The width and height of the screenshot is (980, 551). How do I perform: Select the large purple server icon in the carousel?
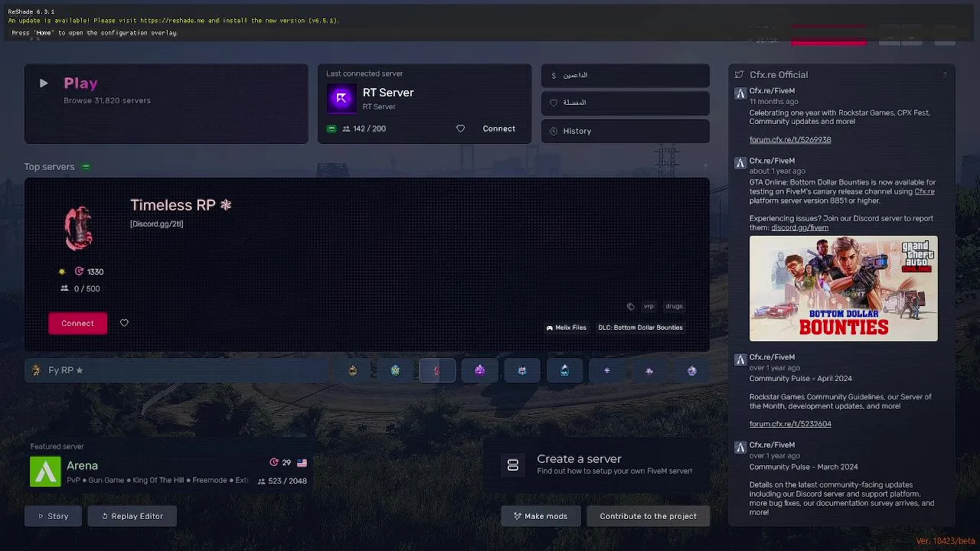coord(479,370)
